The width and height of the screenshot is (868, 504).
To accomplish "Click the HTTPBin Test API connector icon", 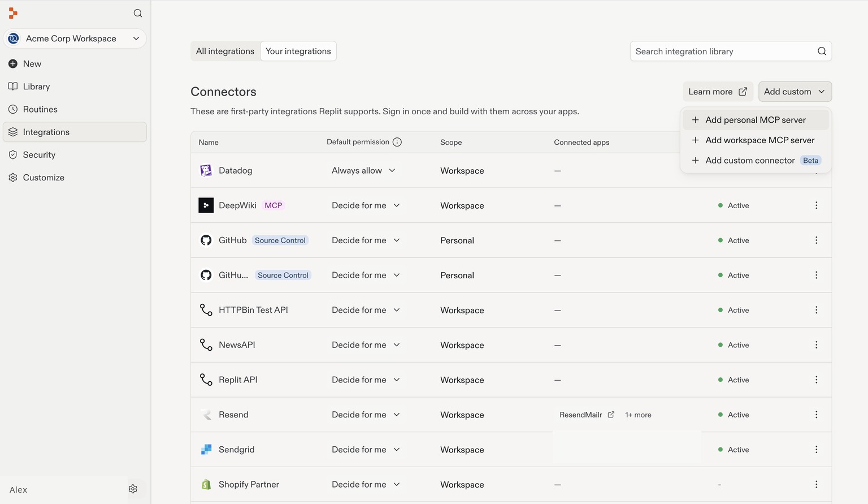I will (x=206, y=310).
